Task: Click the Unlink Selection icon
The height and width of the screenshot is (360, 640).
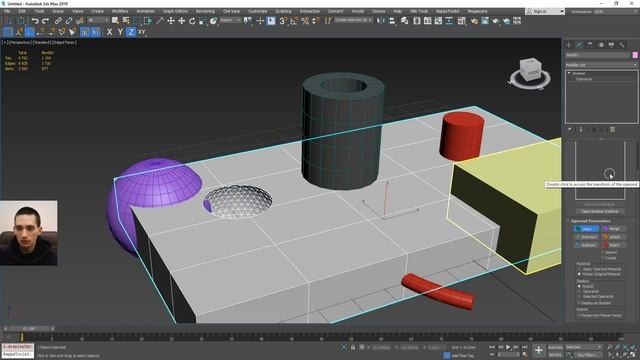Action: [x=69, y=21]
